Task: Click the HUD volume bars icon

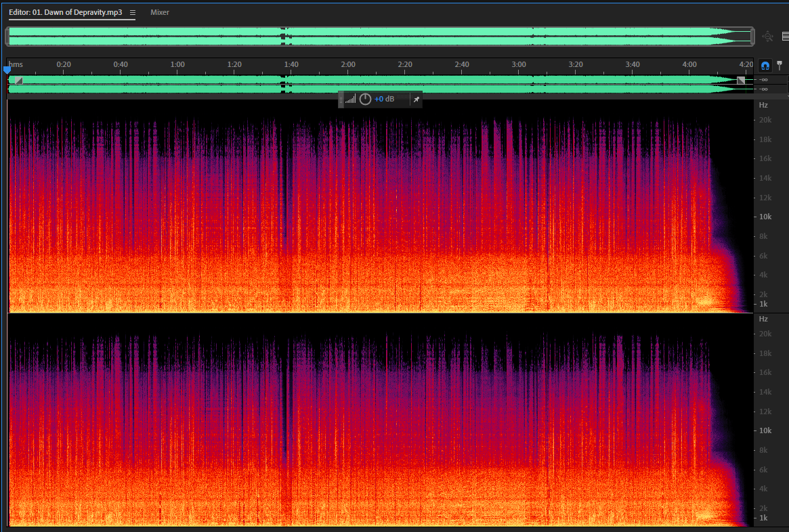Action: [x=350, y=99]
